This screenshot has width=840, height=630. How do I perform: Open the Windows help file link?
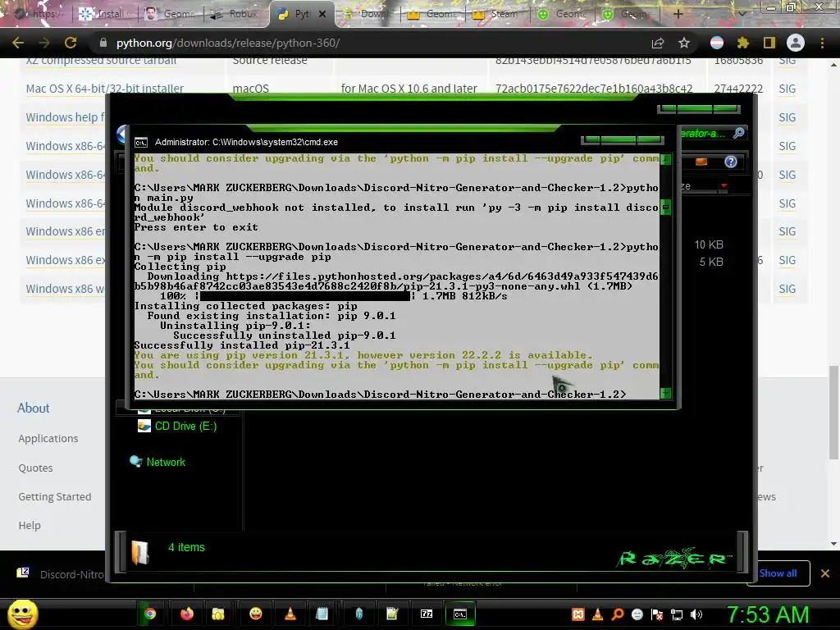tap(66, 116)
